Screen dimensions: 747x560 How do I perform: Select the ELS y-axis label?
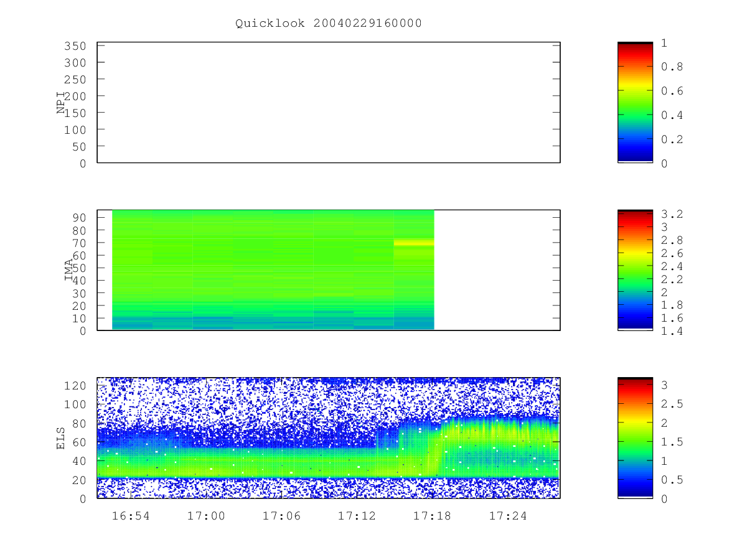tap(61, 438)
